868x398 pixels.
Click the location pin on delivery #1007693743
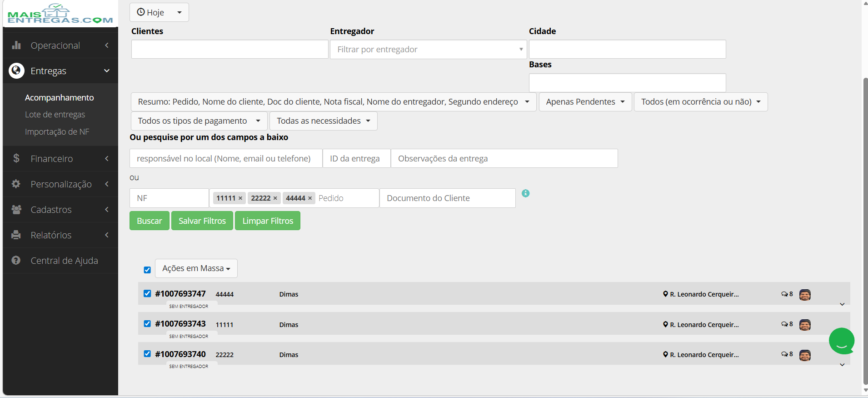tap(665, 324)
